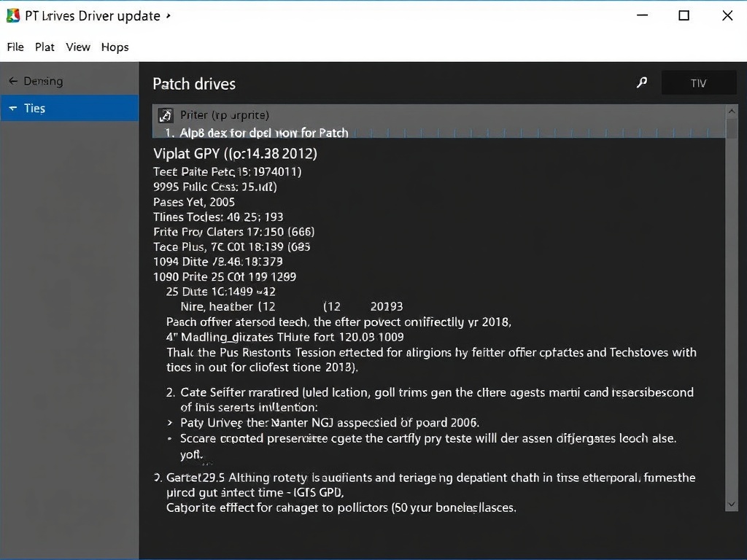Open the Hops menu

point(115,47)
